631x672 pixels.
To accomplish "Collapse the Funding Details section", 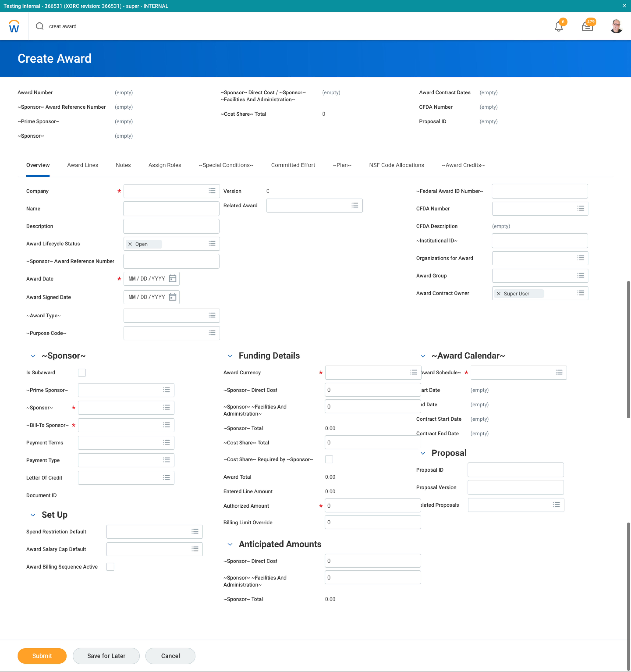I will 230,356.
